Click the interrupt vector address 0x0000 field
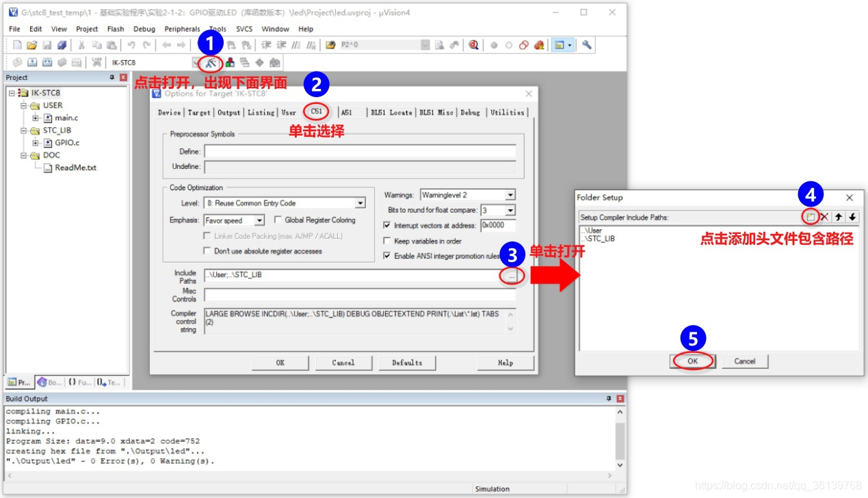The image size is (868, 498). (498, 225)
